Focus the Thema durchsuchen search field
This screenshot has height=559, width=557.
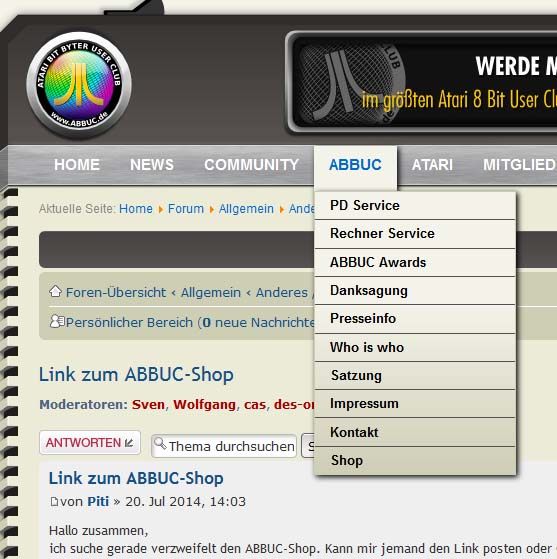pos(224,446)
